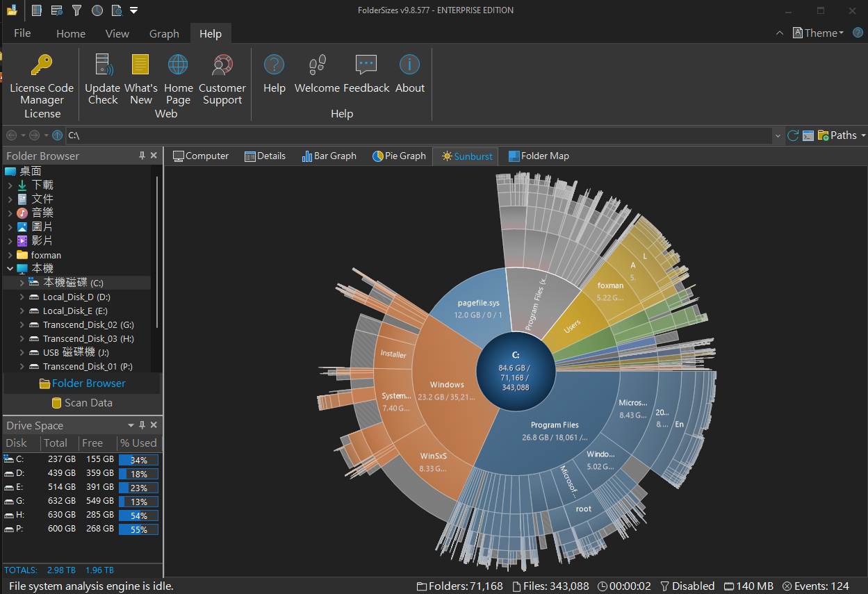The width and height of the screenshot is (868, 594).
Task: Switch to the Graph ribbon tab
Action: tap(164, 34)
